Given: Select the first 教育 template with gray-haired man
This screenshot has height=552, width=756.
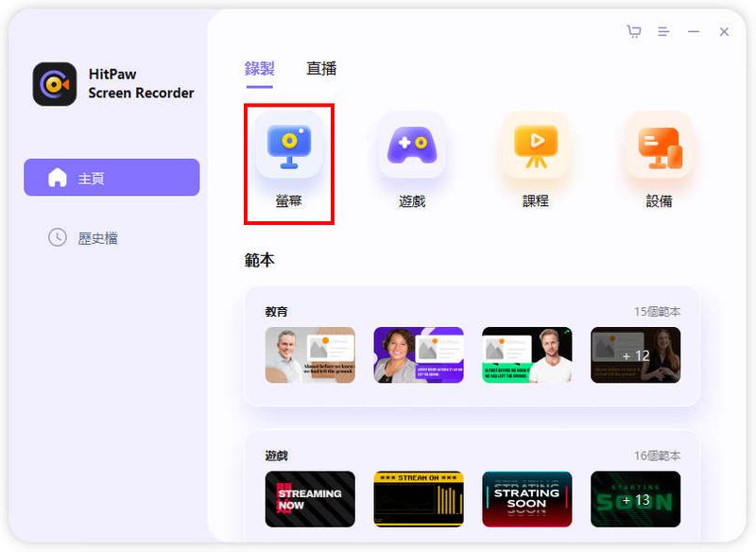Looking at the screenshot, I should (x=310, y=354).
